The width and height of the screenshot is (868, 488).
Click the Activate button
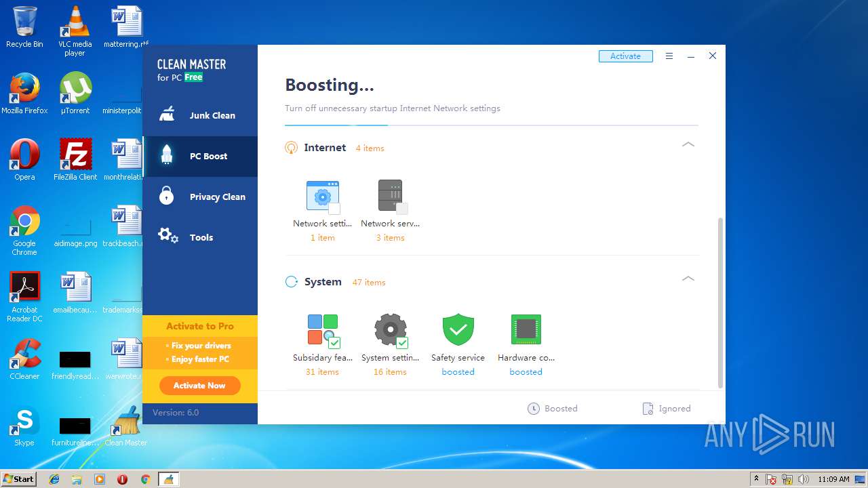(x=625, y=56)
